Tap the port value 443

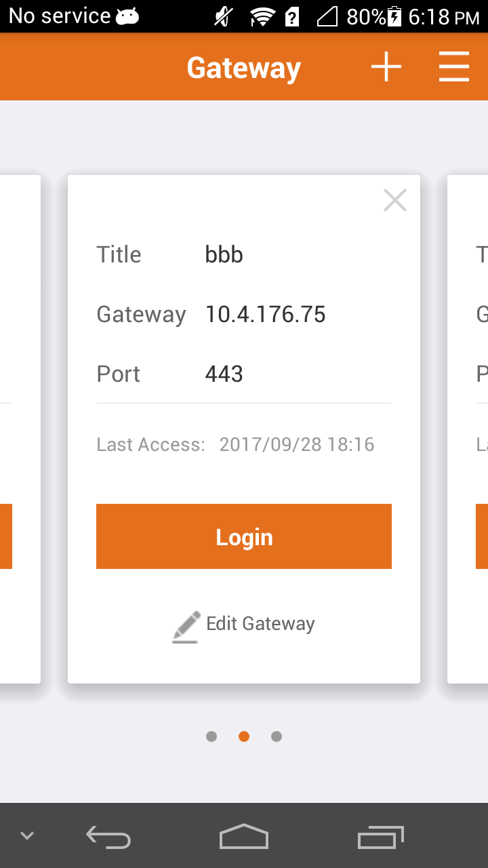[224, 374]
